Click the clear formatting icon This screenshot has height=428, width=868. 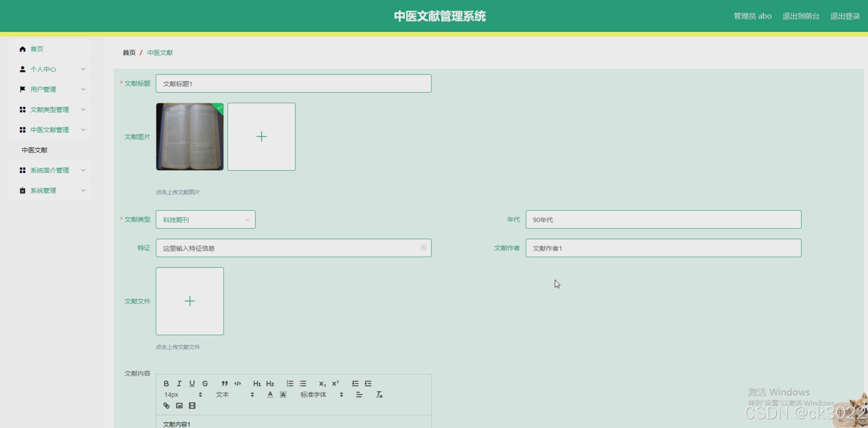379,395
